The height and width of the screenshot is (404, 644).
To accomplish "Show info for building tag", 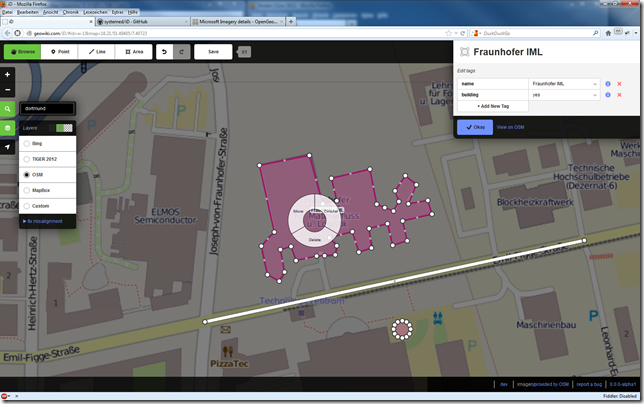I will (x=608, y=95).
